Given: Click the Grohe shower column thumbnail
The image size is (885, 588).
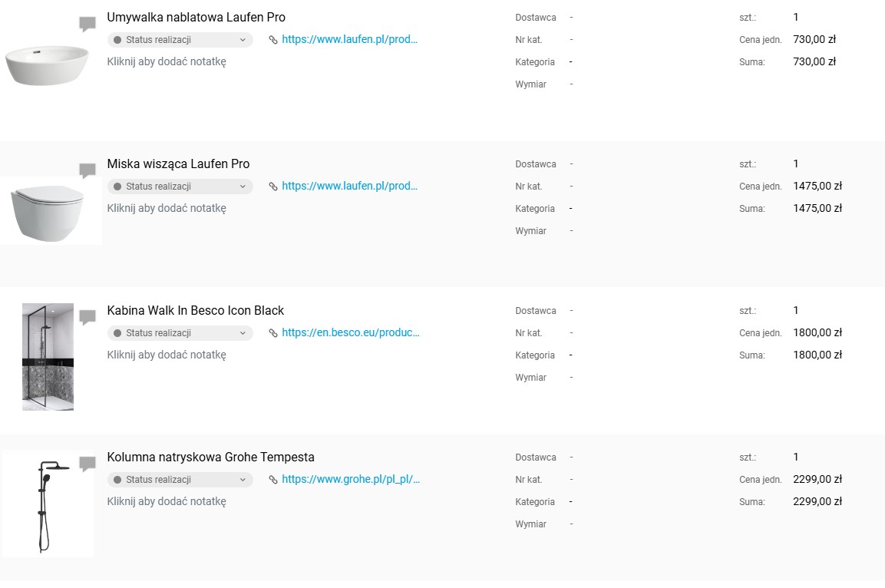Looking at the screenshot, I should point(48,504).
